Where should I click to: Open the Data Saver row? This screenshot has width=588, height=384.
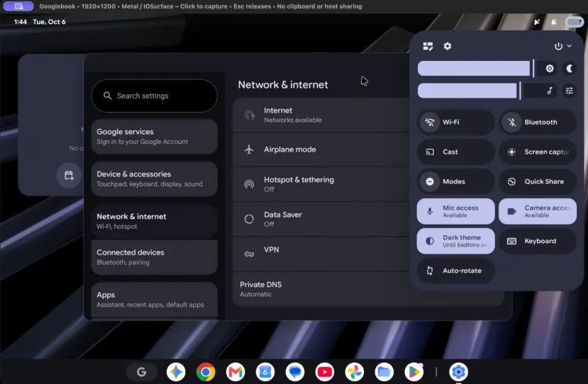tap(321, 219)
